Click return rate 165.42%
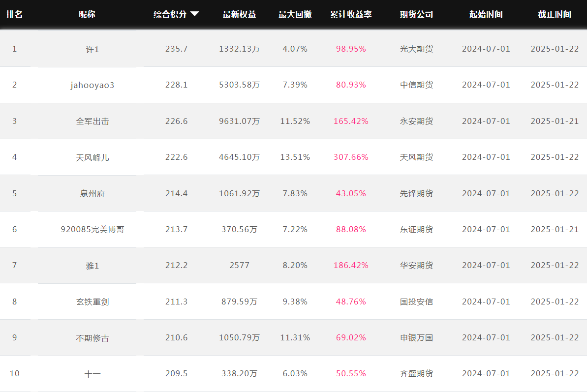This screenshot has height=392, width=587. [351, 121]
